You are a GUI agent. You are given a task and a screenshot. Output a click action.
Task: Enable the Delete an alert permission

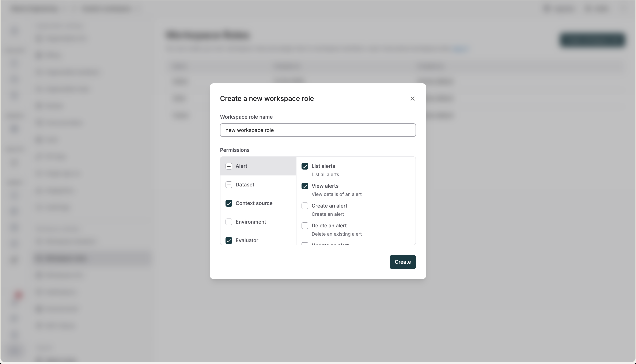pos(305,226)
